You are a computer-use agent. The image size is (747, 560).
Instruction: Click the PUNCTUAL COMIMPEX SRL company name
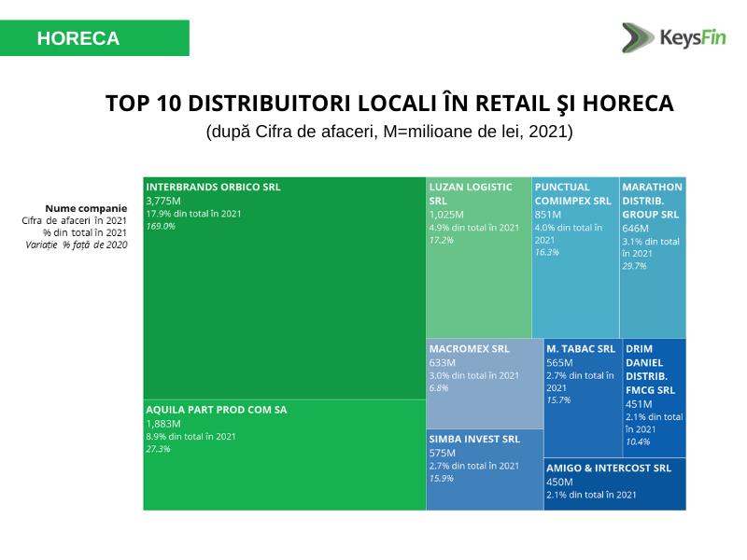(x=572, y=194)
